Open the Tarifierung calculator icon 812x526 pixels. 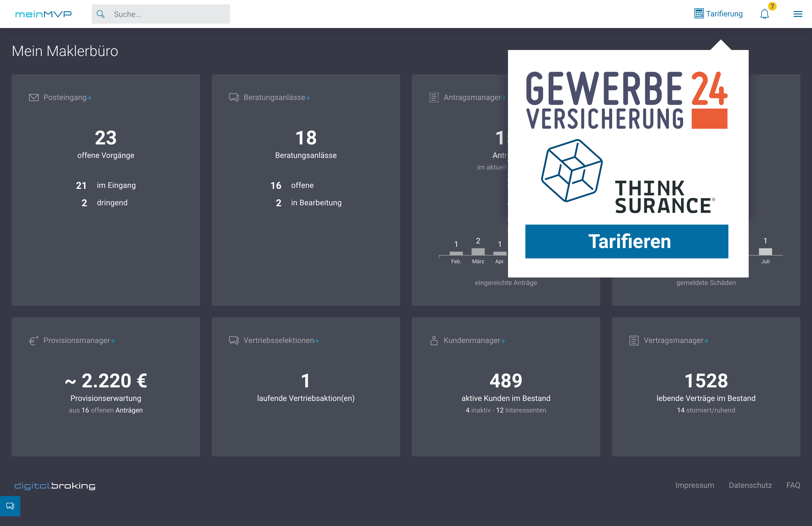pos(699,14)
